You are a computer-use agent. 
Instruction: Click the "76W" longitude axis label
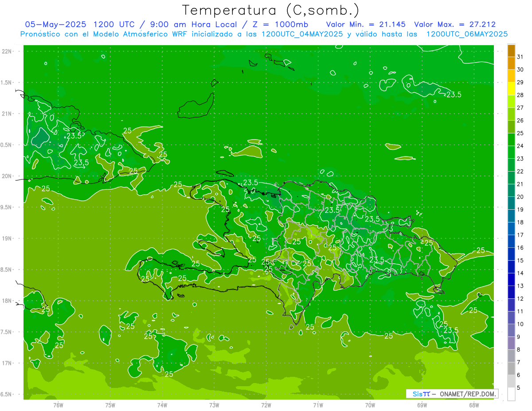tap(58, 405)
